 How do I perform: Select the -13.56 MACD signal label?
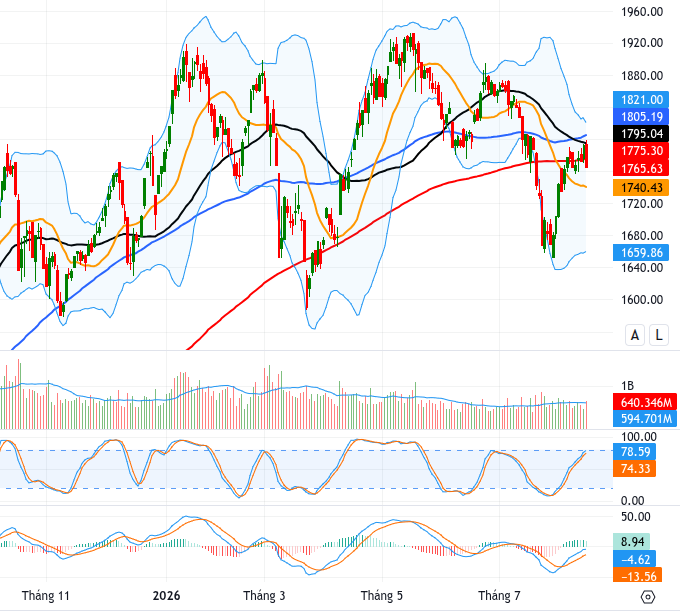click(x=638, y=576)
